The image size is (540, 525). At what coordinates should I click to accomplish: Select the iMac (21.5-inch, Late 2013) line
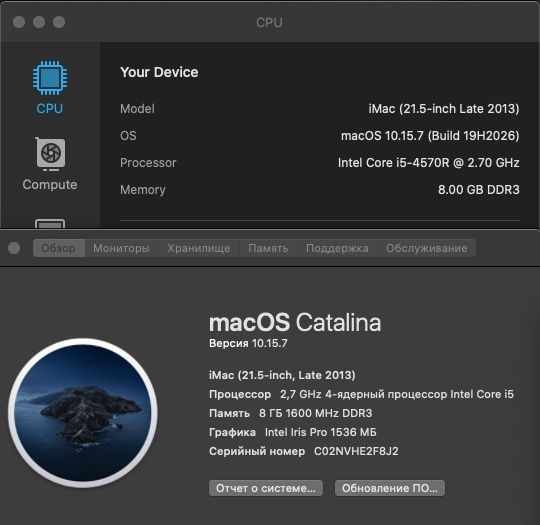(282, 375)
